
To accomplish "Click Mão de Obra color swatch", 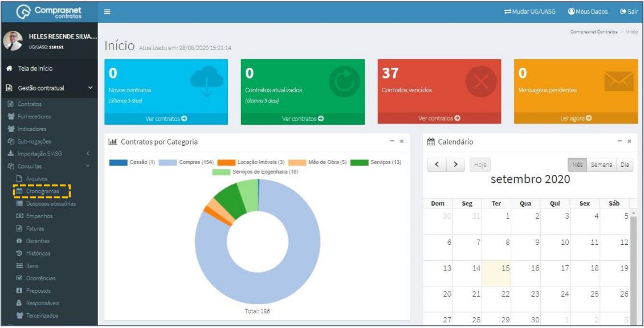I will point(297,162).
